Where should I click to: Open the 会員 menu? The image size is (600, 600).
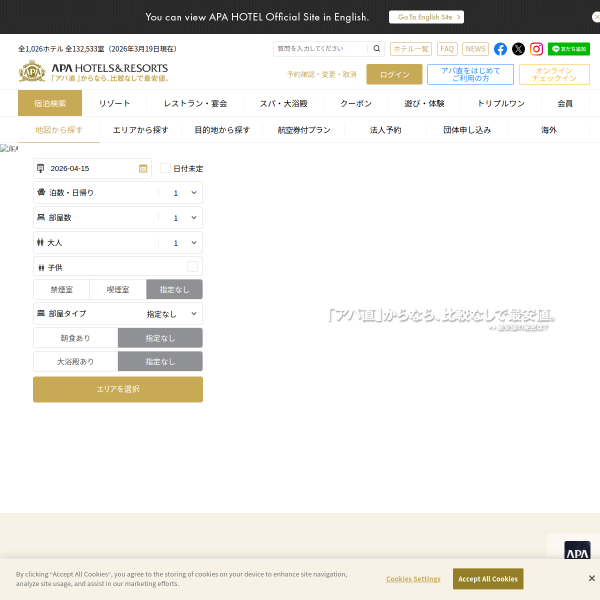pos(565,103)
